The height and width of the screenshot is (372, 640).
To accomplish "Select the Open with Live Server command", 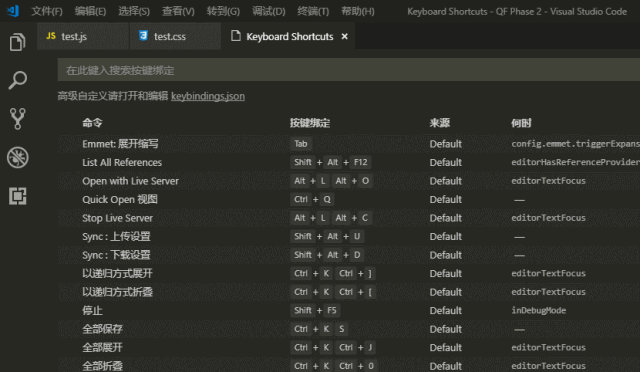I will point(349,181).
